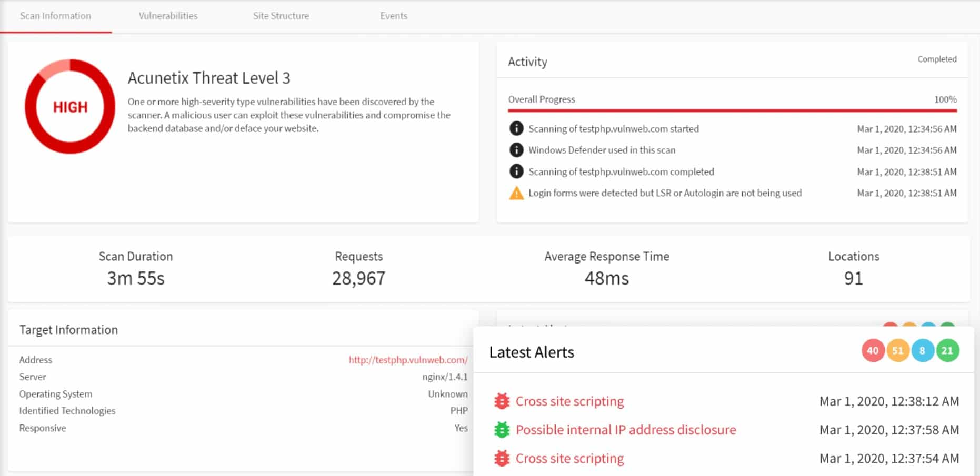Click 'Login forms were detected' warning message
Screen dimensions: 980x476
665,193
